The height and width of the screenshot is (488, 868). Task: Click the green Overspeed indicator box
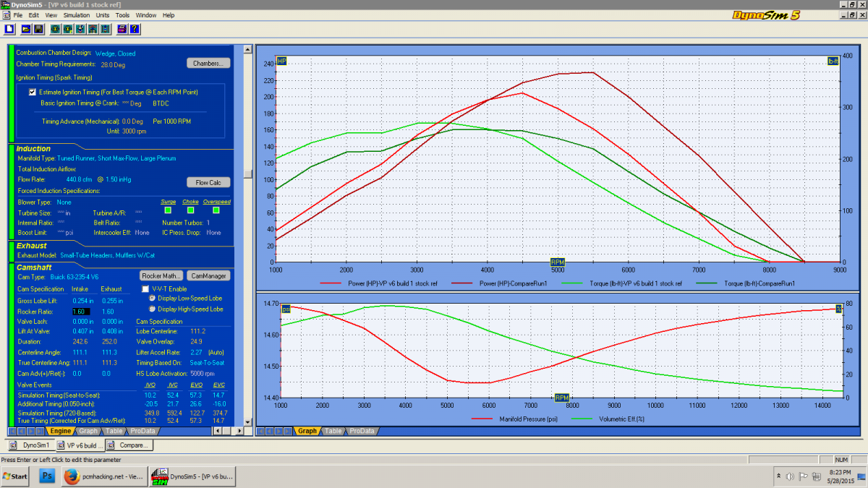(x=216, y=210)
